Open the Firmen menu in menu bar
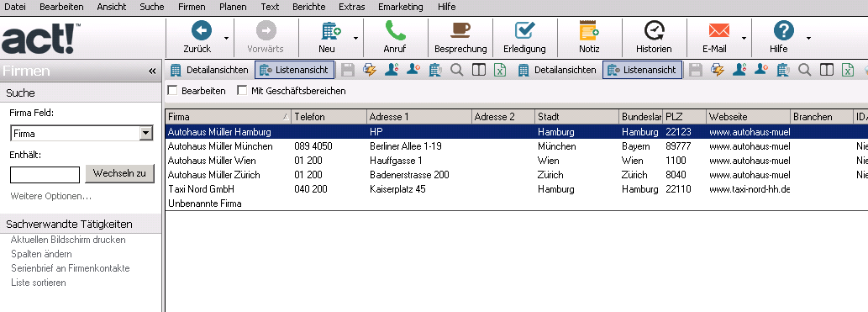The height and width of the screenshot is (312, 868). coord(192,7)
